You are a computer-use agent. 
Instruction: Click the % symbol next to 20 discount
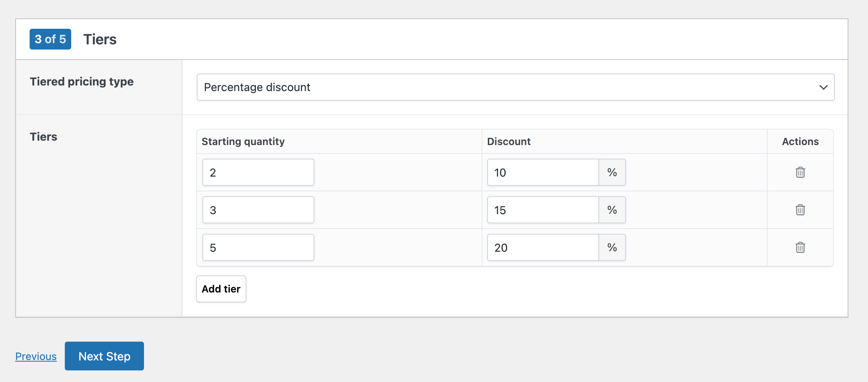tap(612, 247)
